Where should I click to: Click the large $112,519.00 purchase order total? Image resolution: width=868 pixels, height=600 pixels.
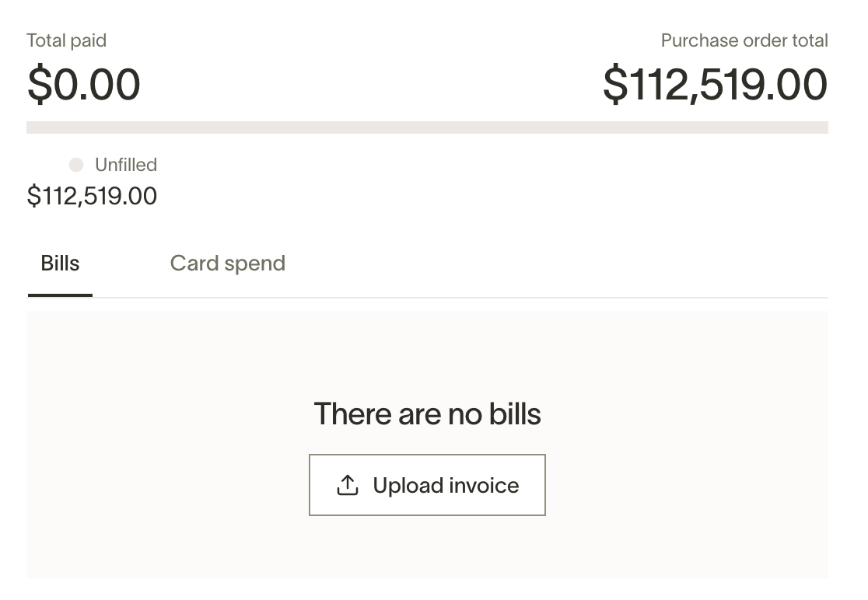[x=716, y=84]
